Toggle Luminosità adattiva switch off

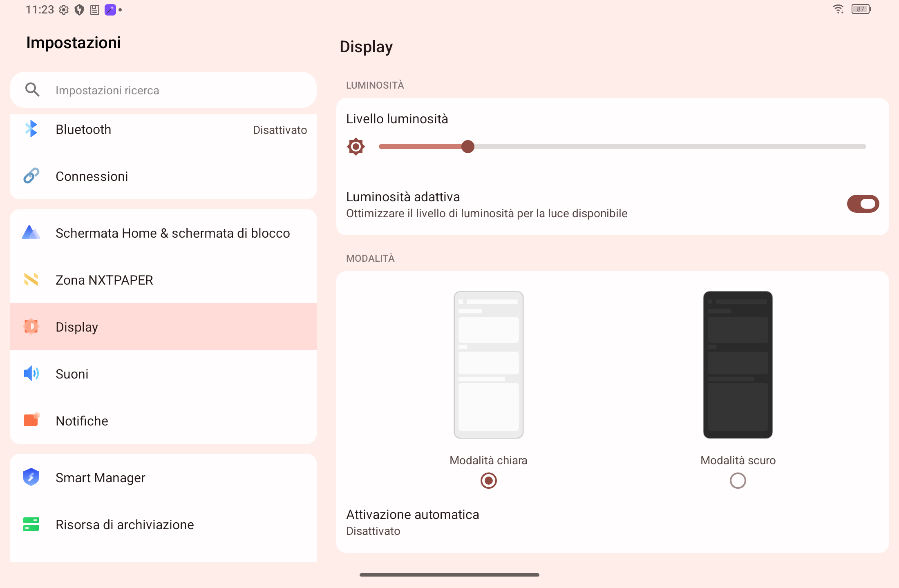[863, 204]
